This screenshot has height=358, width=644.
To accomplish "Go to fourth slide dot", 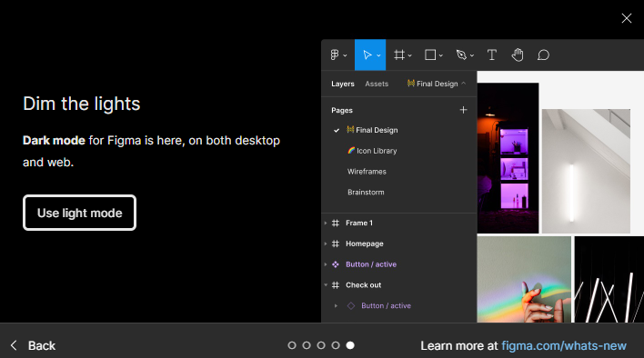I will coord(336,345).
